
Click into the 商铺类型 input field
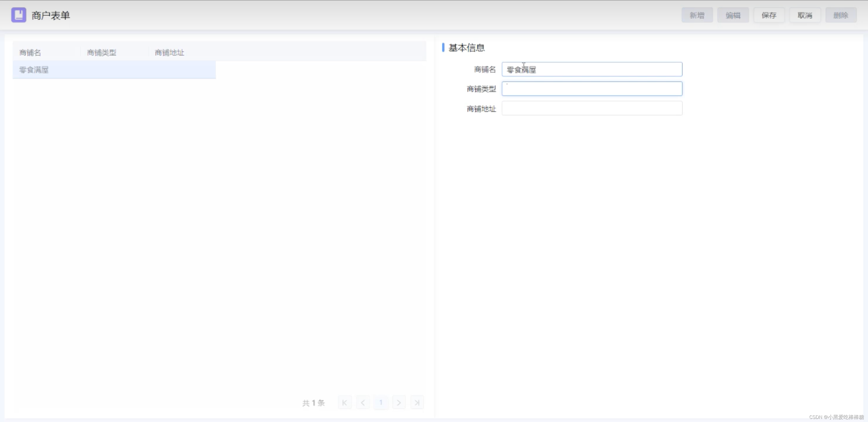(x=592, y=89)
